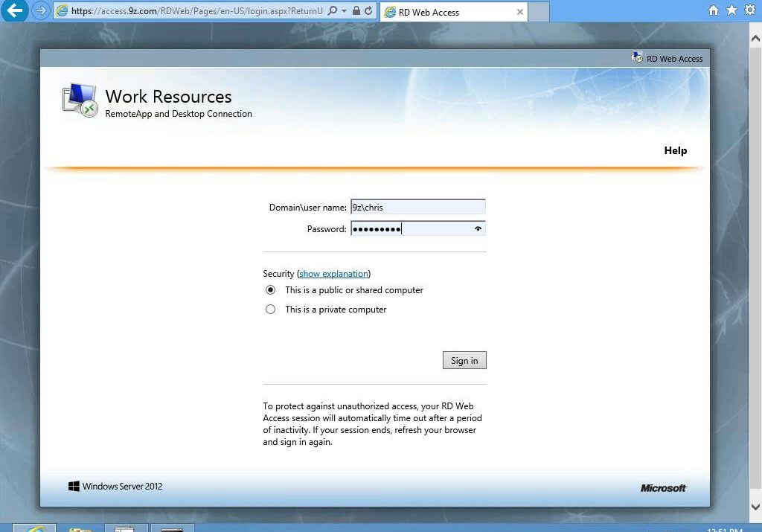Click the Sign in button
Image resolution: width=762 pixels, height=532 pixels.
coord(464,361)
